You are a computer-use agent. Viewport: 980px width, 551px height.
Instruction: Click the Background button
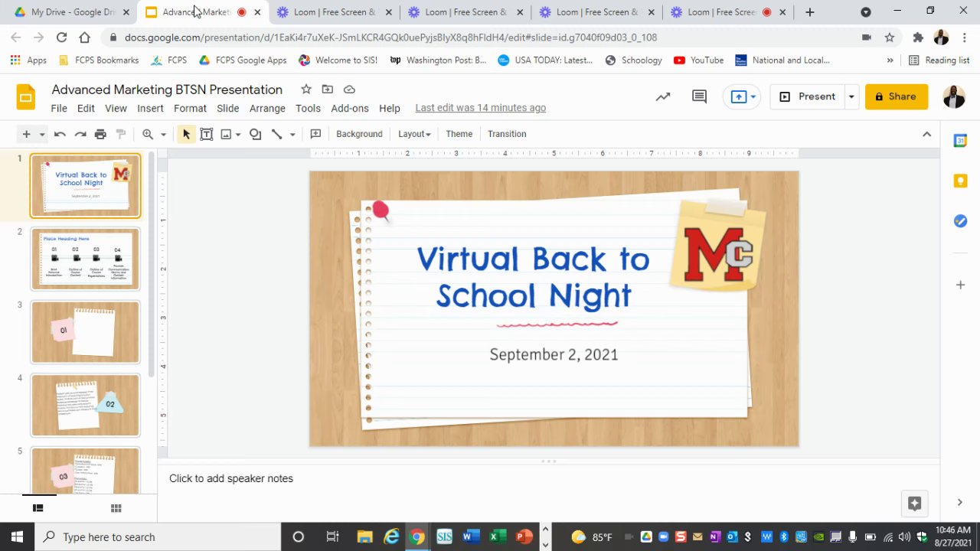coord(359,134)
